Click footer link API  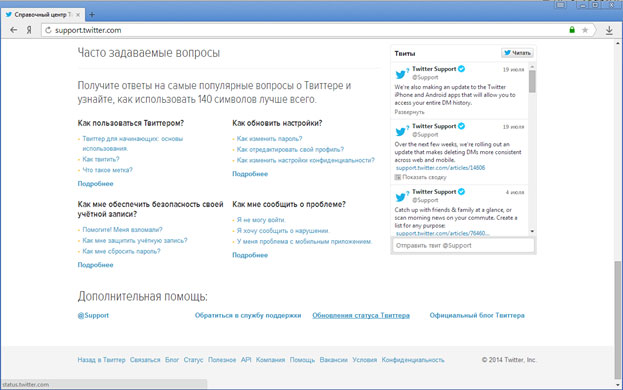246,360
